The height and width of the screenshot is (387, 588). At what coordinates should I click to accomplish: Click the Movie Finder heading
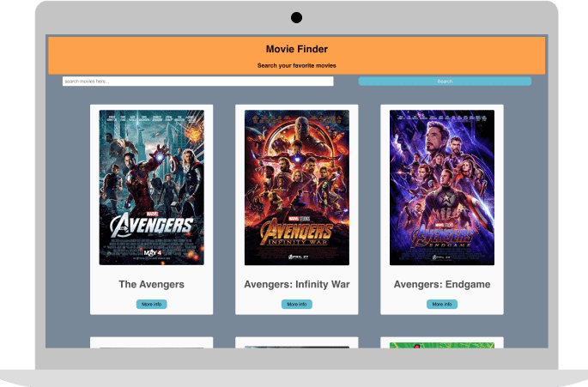297,49
